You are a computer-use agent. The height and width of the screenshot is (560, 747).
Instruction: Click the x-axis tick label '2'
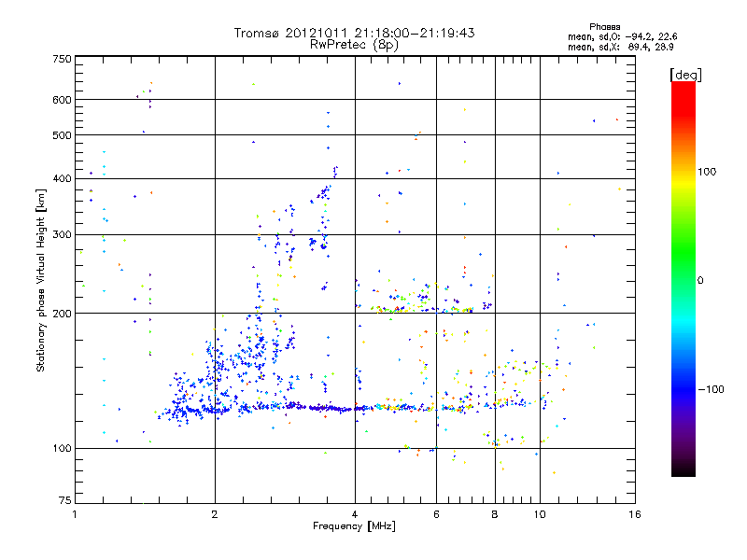[x=215, y=514]
